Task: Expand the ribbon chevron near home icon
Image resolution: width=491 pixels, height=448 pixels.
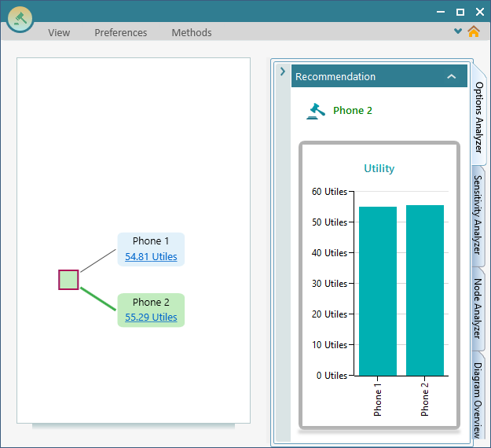Action: 458,31
